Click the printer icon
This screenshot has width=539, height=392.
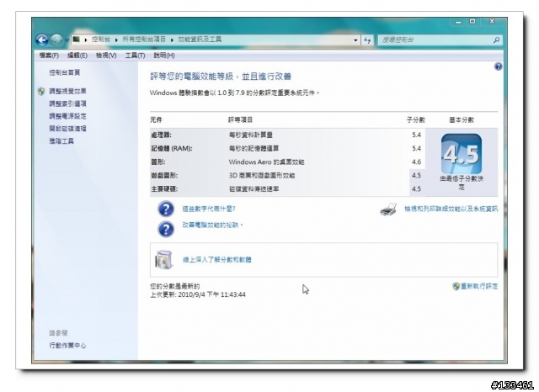388,209
